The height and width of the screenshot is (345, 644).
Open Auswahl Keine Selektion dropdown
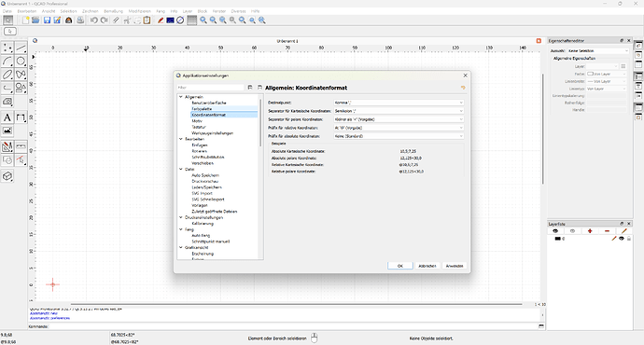tap(598, 51)
